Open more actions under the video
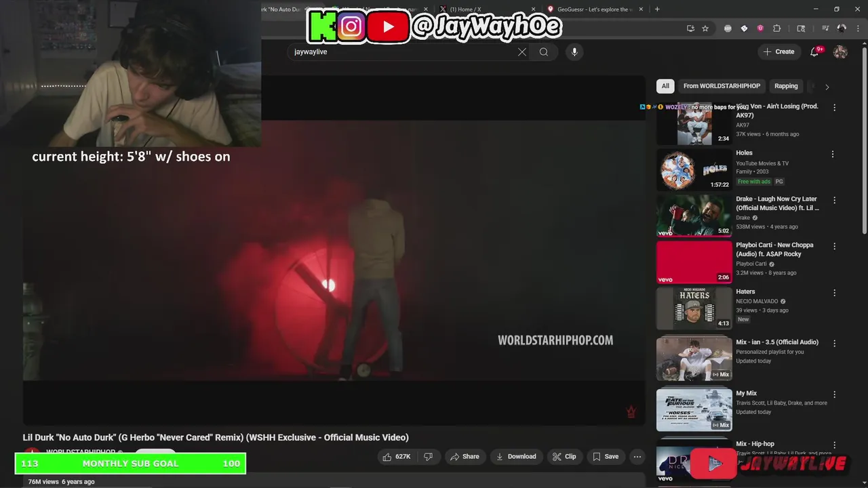868x488 pixels. pos(637,457)
